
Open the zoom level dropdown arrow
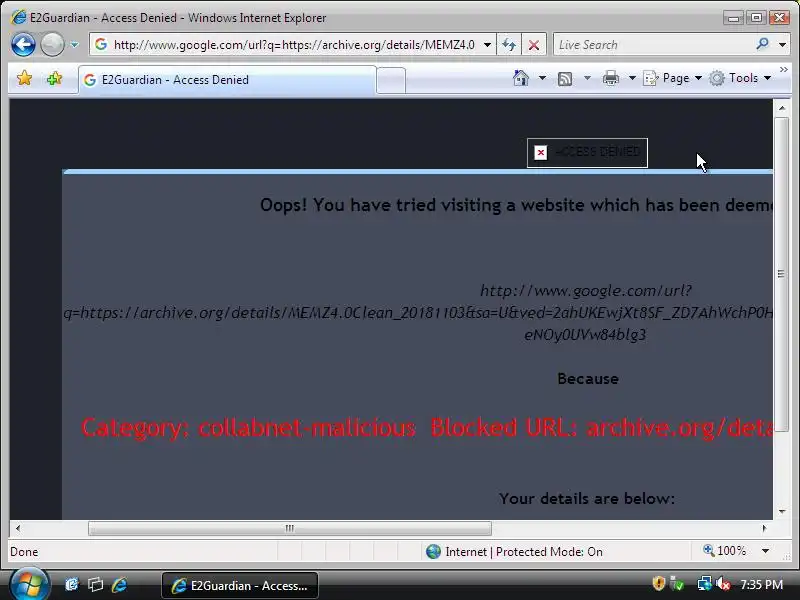tap(765, 551)
